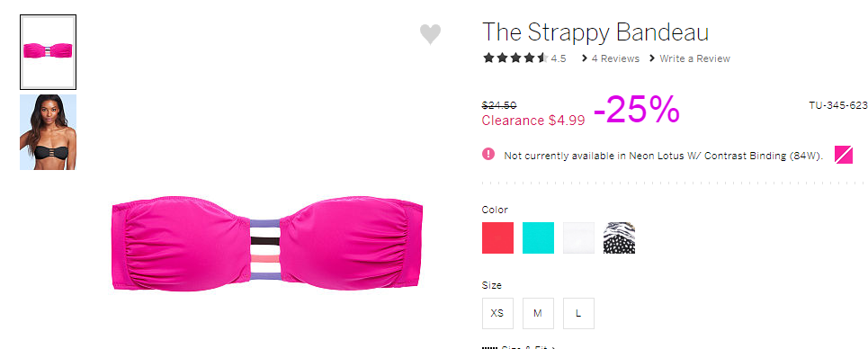Pick the white color swatch
The height and width of the screenshot is (349, 868).
point(578,237)
